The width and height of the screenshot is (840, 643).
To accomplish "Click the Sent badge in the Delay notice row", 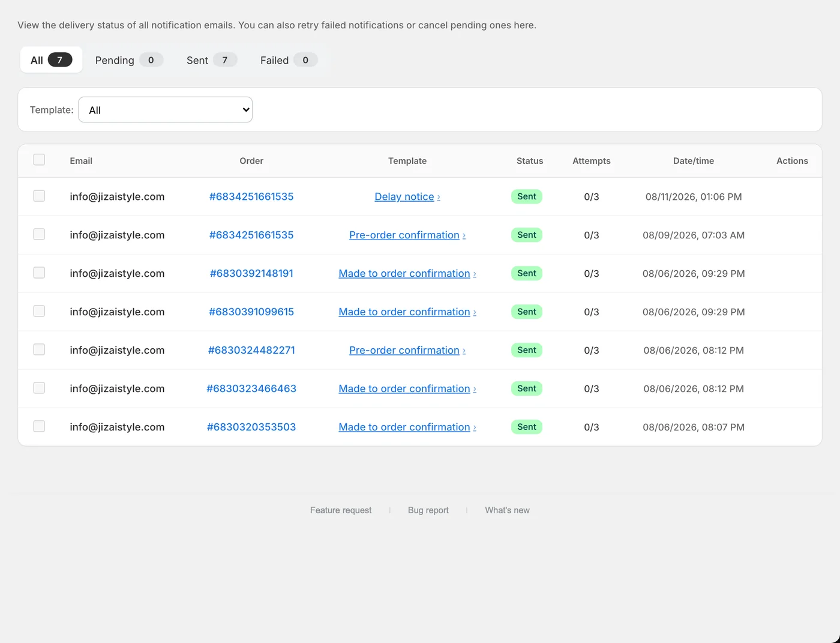I will pos(527,196).
